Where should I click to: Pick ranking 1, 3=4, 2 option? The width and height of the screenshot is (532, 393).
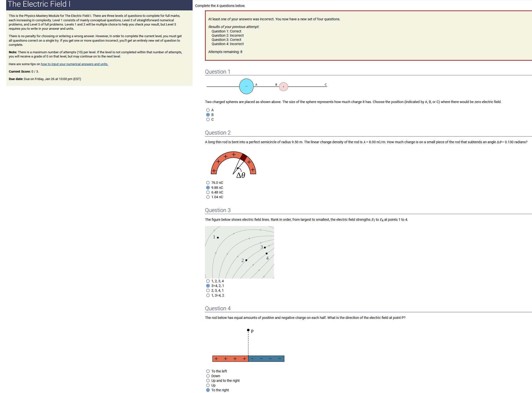coord(208,295)
